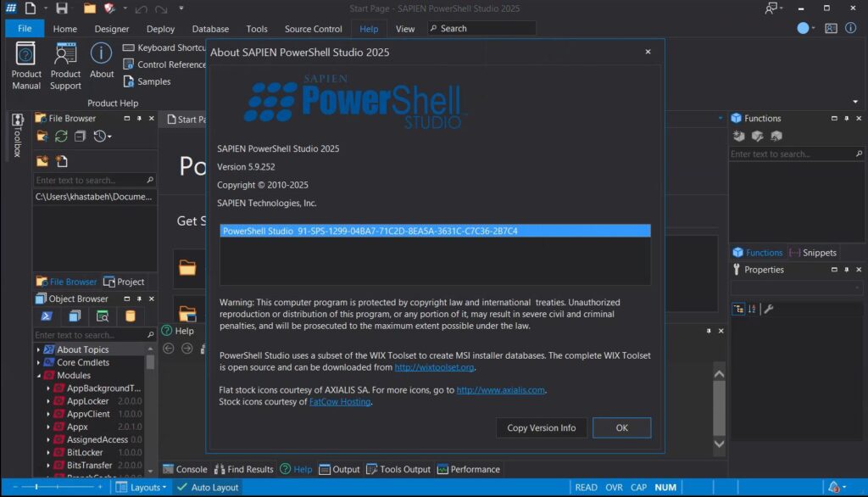The height and width of the screenshot is (497, 868).
Task: Click the Save icon in quick access toolbar
Action: click(x=61, y=8)
